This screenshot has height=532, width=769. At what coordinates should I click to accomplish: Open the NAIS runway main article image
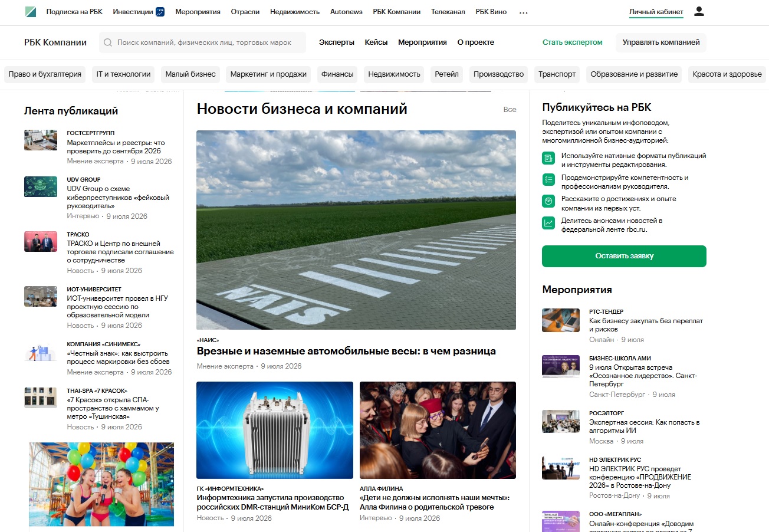tap(356, 230)
